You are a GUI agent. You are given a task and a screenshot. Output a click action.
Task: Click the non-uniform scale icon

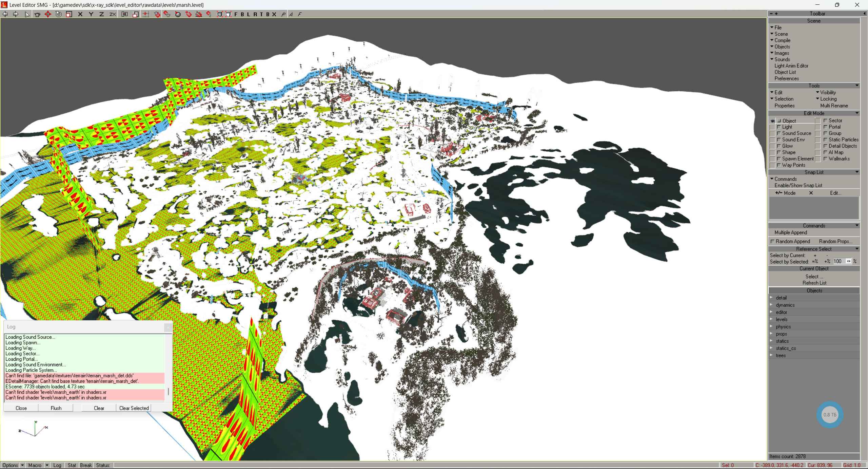[x=135, y=14]
